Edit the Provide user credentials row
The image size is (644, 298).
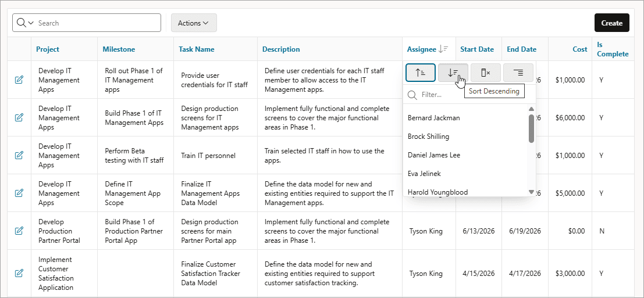click(x=19, y=80)
